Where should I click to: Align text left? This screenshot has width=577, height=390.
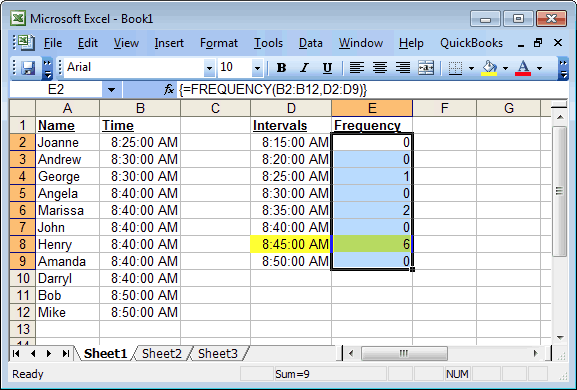tap(356, 68)
